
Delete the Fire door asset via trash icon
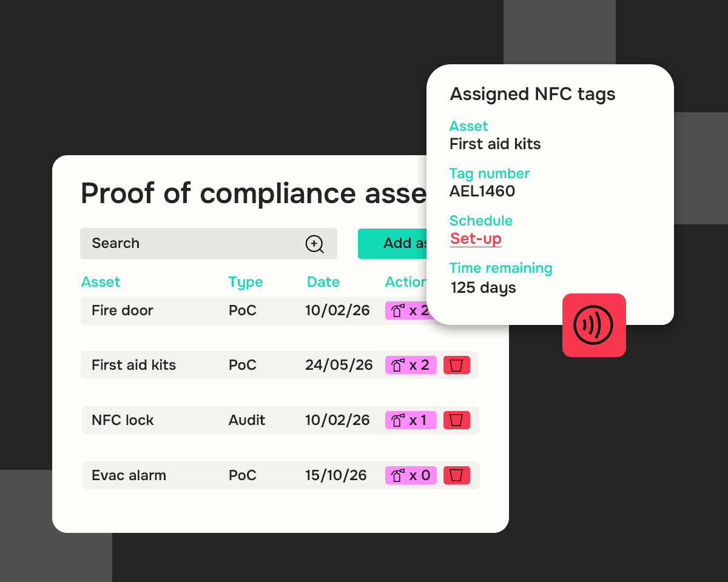coord(457,310)
